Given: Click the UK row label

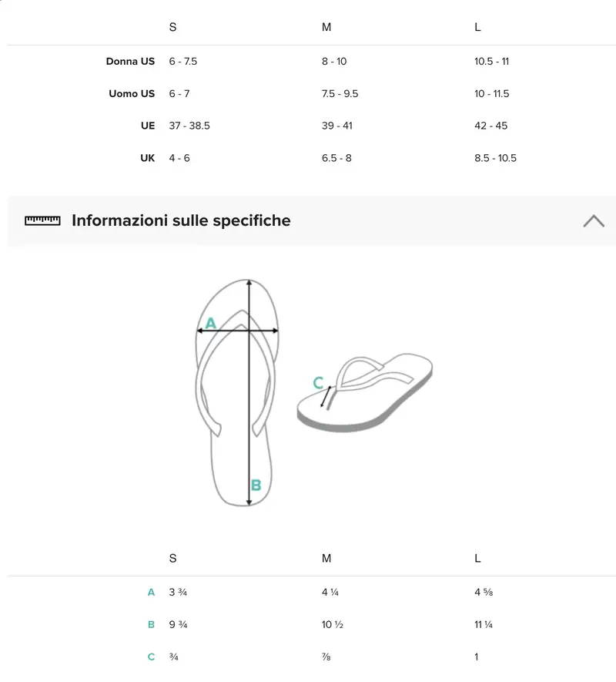Looking at the screenshot, I should click(148, 158).
